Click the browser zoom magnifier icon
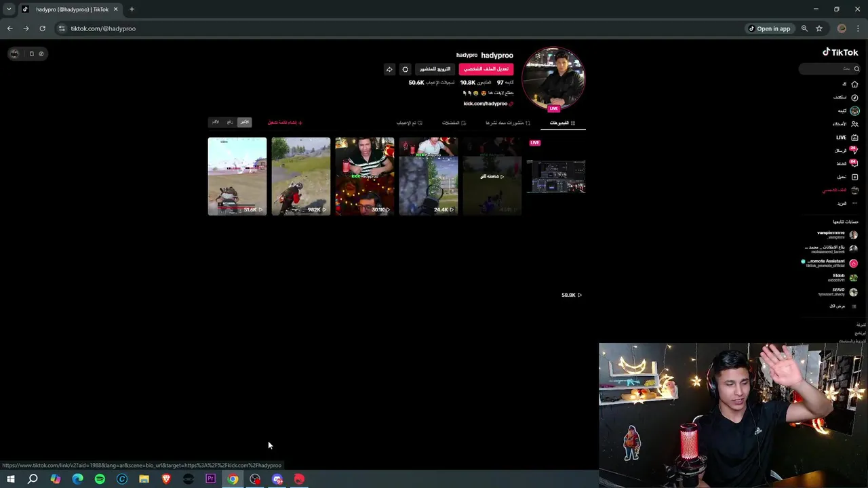 point(804,28)
